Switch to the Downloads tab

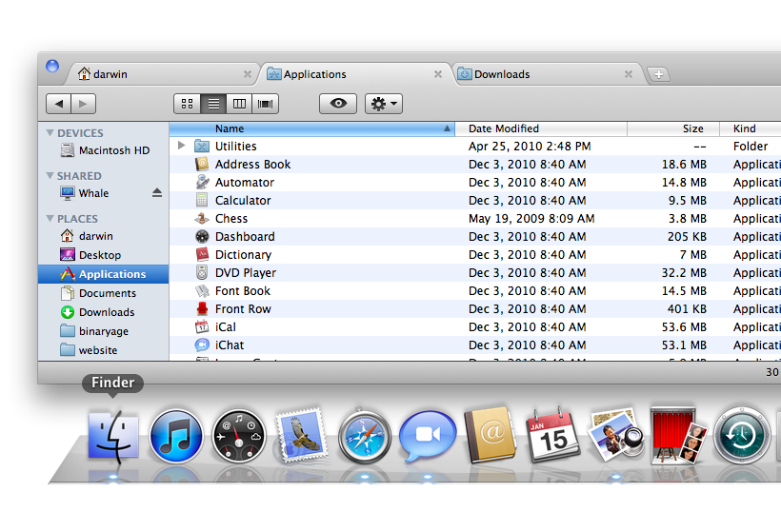pos(546,74)
